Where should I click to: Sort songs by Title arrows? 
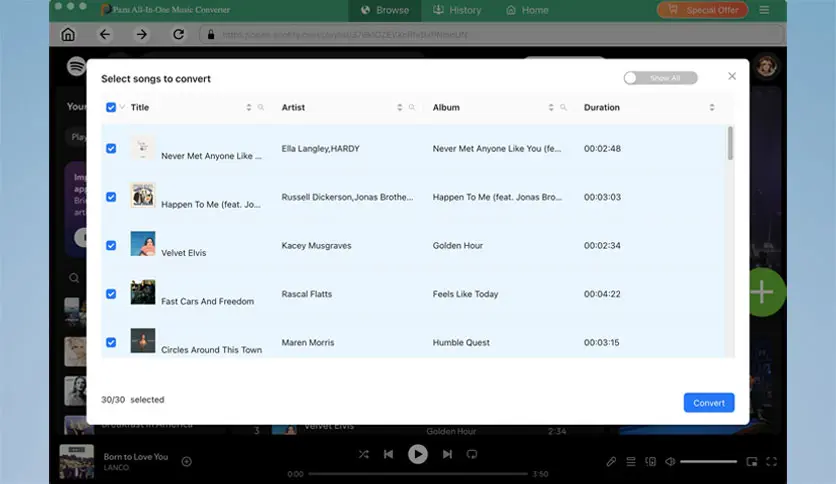(248, 107)
